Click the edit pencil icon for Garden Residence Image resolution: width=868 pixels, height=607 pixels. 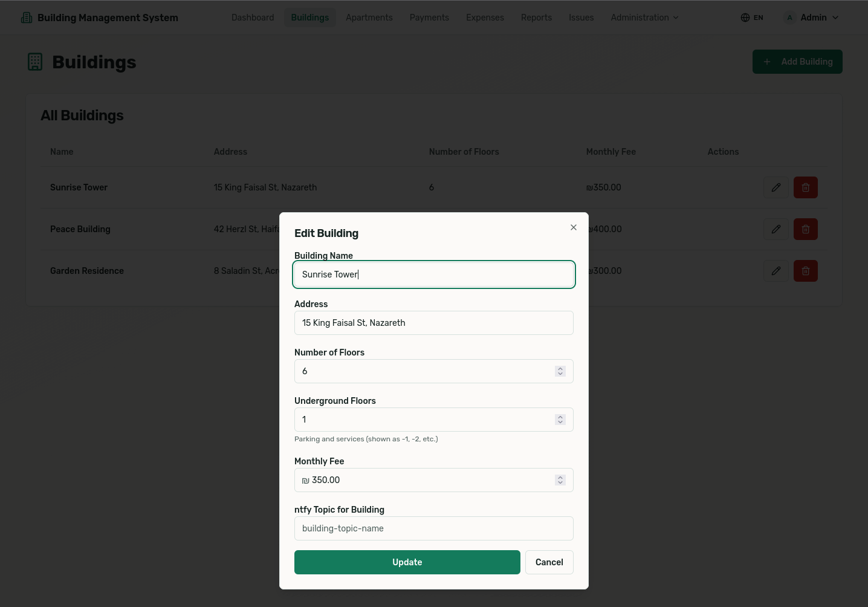pos(776,271)
